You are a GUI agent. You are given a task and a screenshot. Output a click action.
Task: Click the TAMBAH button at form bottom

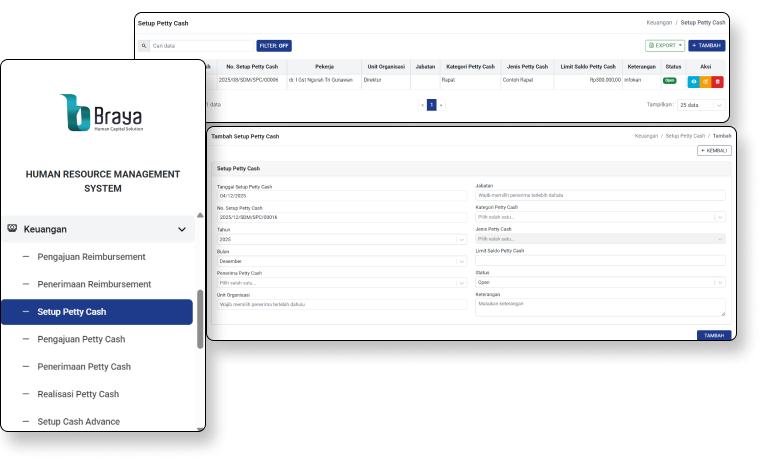713,335
